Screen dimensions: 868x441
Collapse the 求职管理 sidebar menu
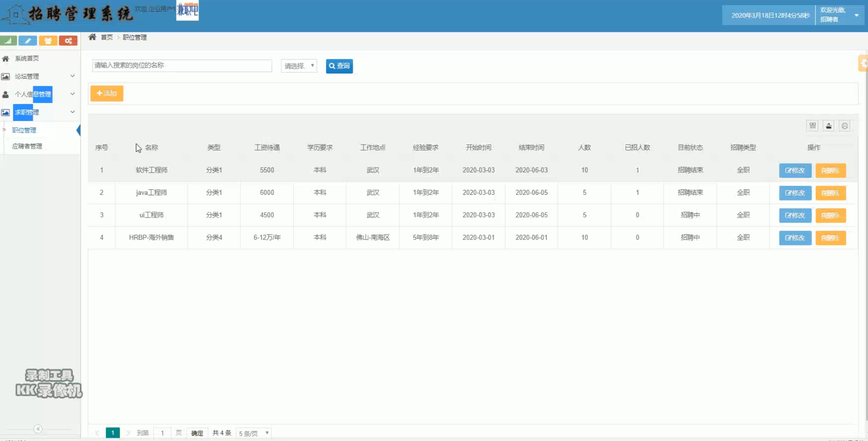coord(40,112)
